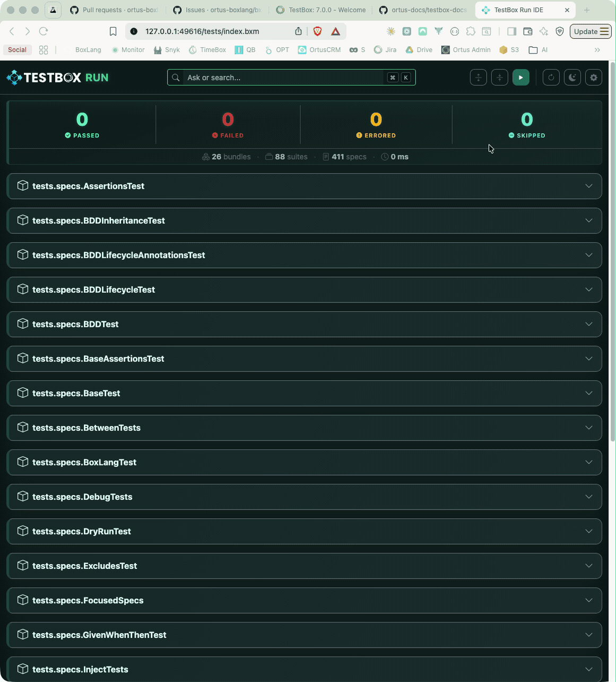Collapse all test bundles using the collapse icon
Viewport: 616px width, 682px height.
pyautogui.click(x=499, y=77)
